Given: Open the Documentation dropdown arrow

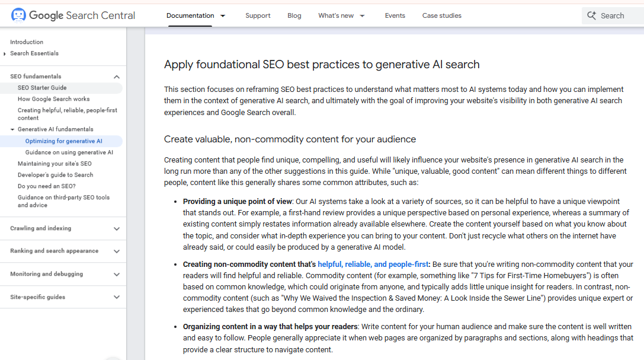Looking at the screenshot, I should (x=223, y=15).
